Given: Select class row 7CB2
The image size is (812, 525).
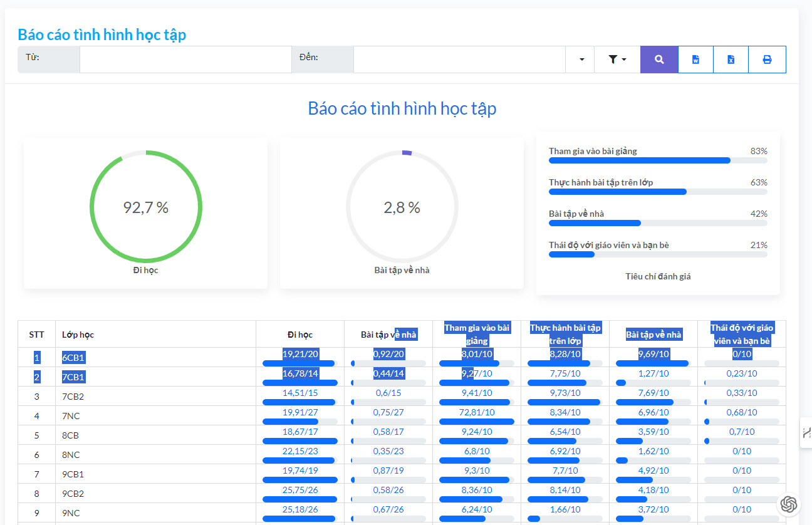Looking at the screenshot, I should [402, 397].
